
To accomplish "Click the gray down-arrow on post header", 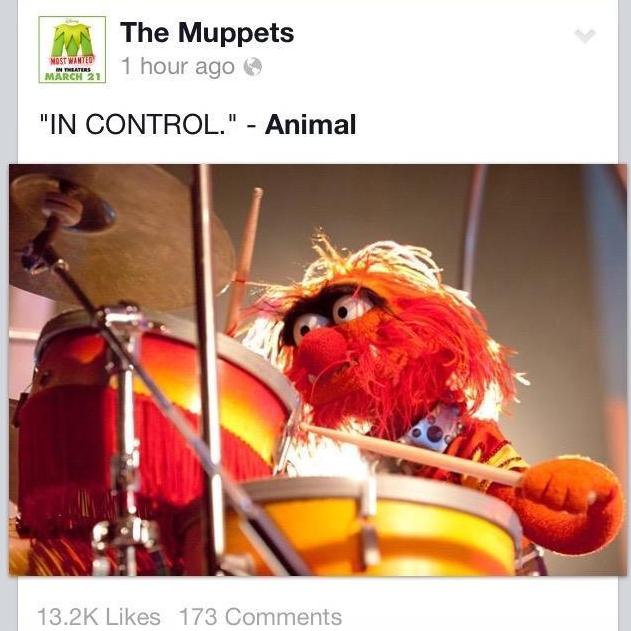I will point(585,36).
